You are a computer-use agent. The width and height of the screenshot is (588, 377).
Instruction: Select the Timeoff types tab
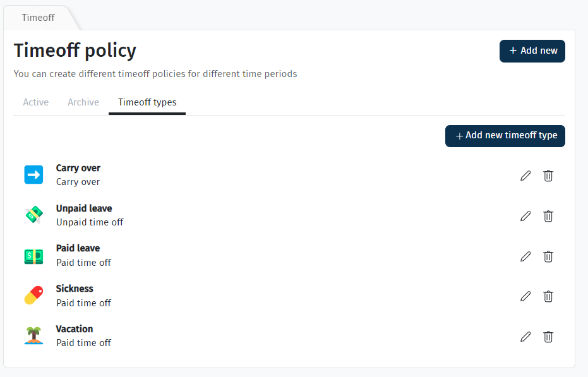[147, 102]
